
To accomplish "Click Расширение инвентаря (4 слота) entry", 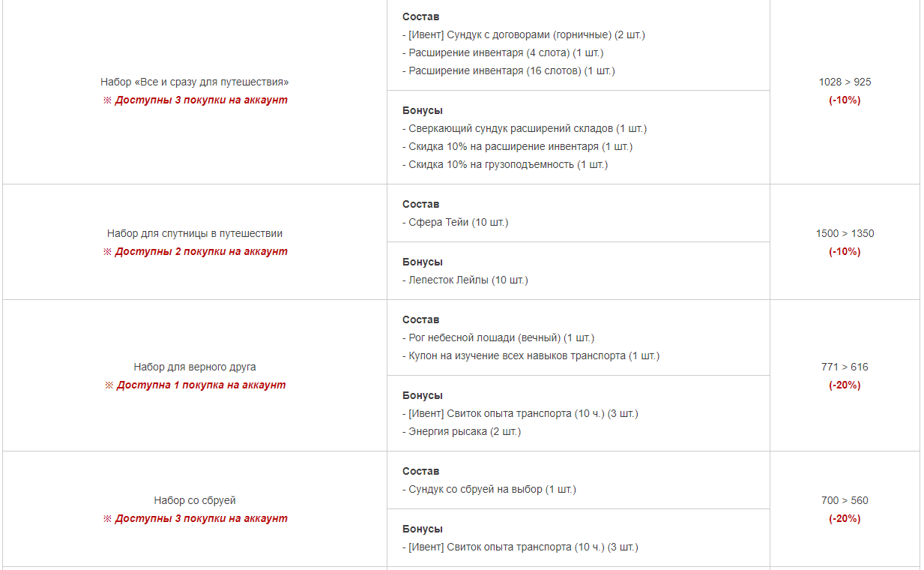I will [503, 52].
